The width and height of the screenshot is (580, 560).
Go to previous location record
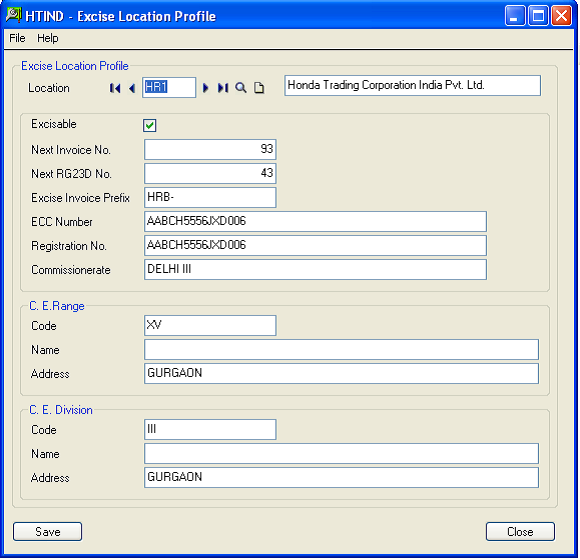[132, 88]
